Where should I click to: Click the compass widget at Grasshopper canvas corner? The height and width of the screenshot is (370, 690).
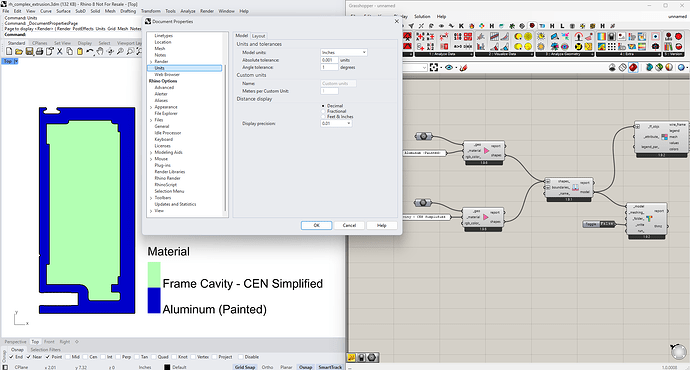679,352
